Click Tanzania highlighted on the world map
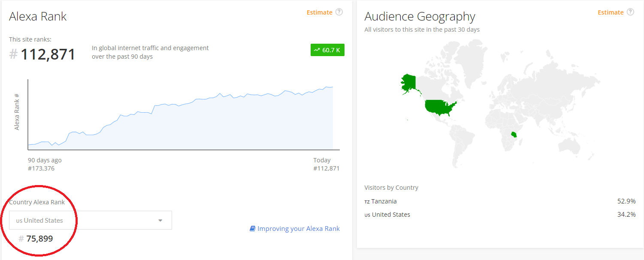Screen dimensions: 644x260 pyautogui.click(x=514, y=134)
